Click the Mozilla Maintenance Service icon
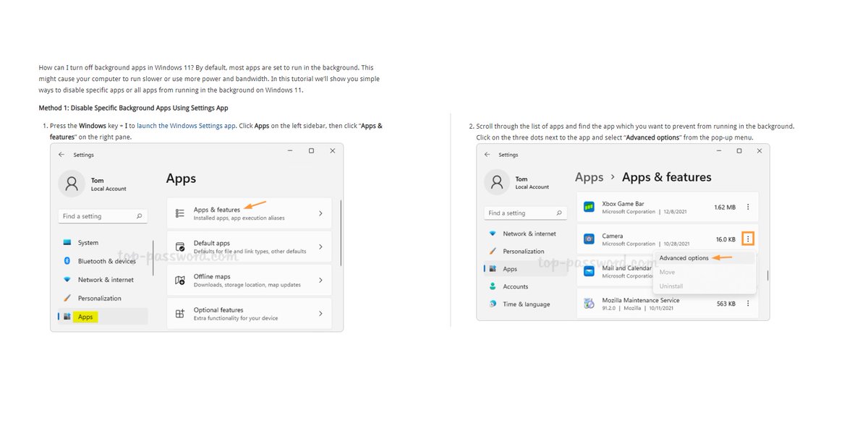Screen dimensions: 868x428 (588, 302)
